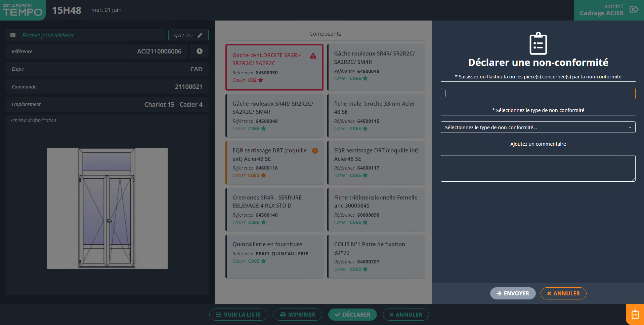Focus the concerned parts input field
The width and height of the screenshot is (644, 325).
pos(538,94)
